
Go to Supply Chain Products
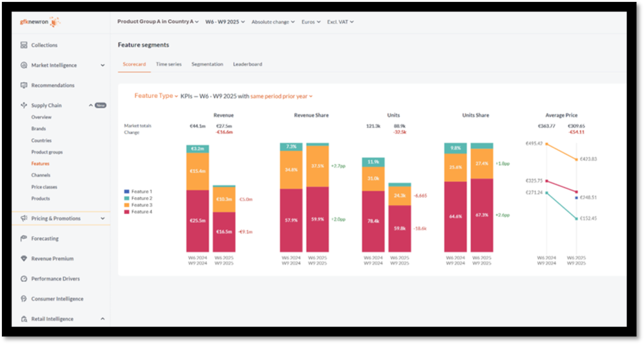[40, 199]
